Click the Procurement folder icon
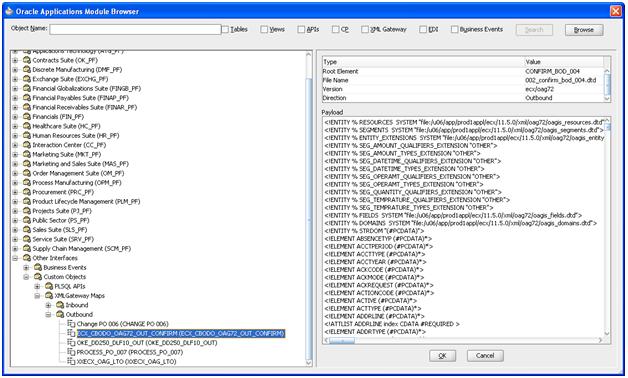Image resolution: width=628 pixels, height=378 pixels. tap(26, 192)
